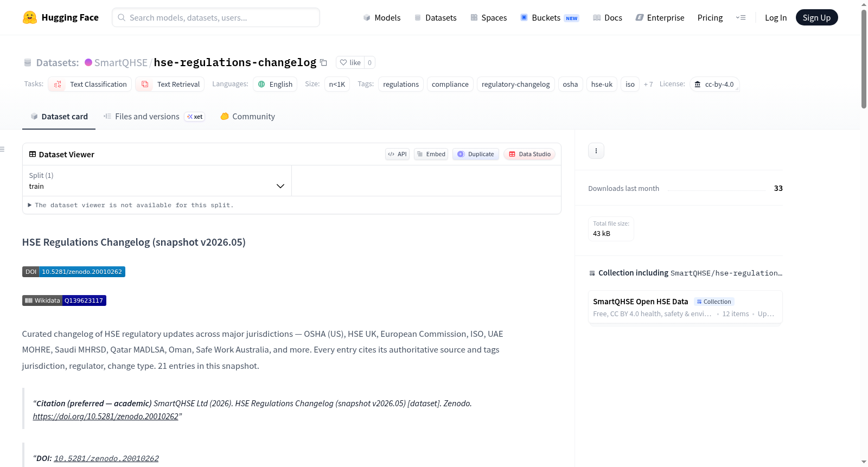The width and height of the screenshot is (868, 467).
Task: Open the Docs page
Action: 608,17
